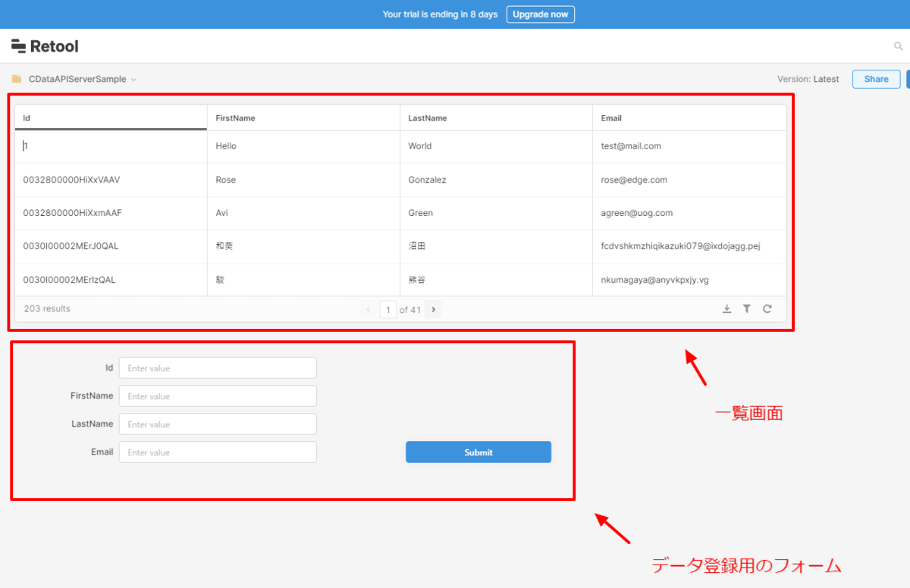Select Id cell 0030I00002MErJ0QAL
Image resolution: width=910 pixels, height=588 pixels.
(x=111, y=246)
